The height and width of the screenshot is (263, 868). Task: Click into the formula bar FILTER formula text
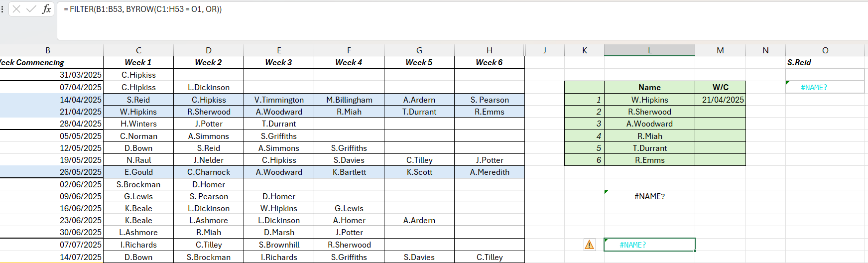click(142, 9)
